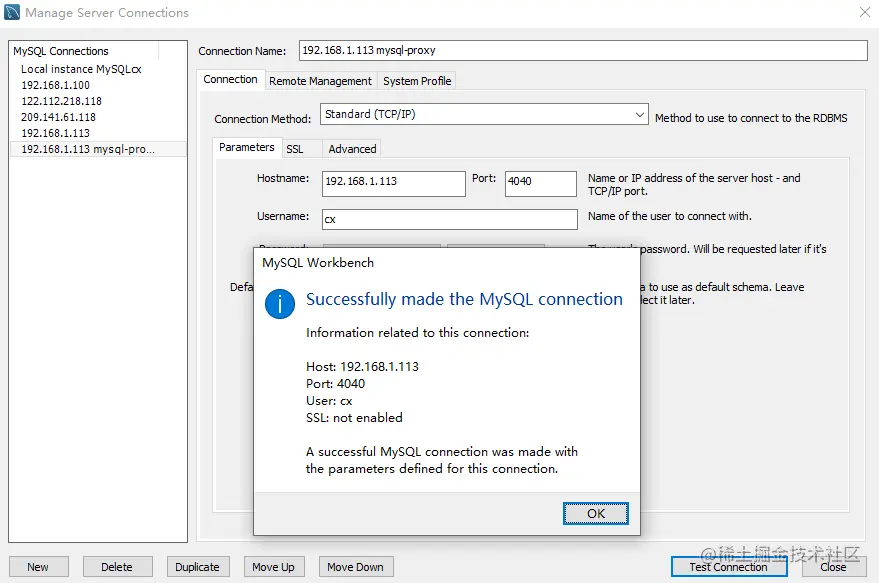Close the Manage Server Connections window
Viewport: 879px width, 583px height.
click(x=865, y=12)
